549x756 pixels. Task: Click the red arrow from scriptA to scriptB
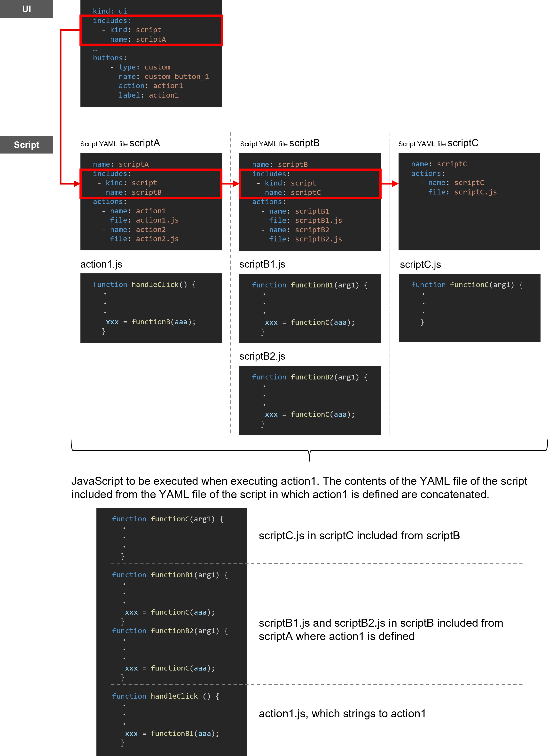[x=231, y=183]
